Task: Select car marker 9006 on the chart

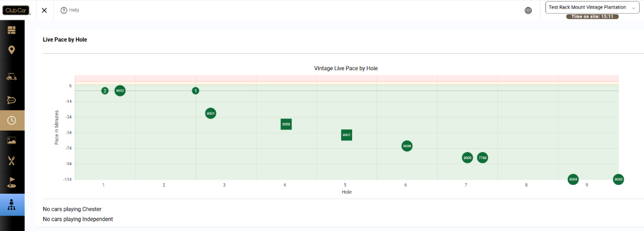Action: [407, 146]
